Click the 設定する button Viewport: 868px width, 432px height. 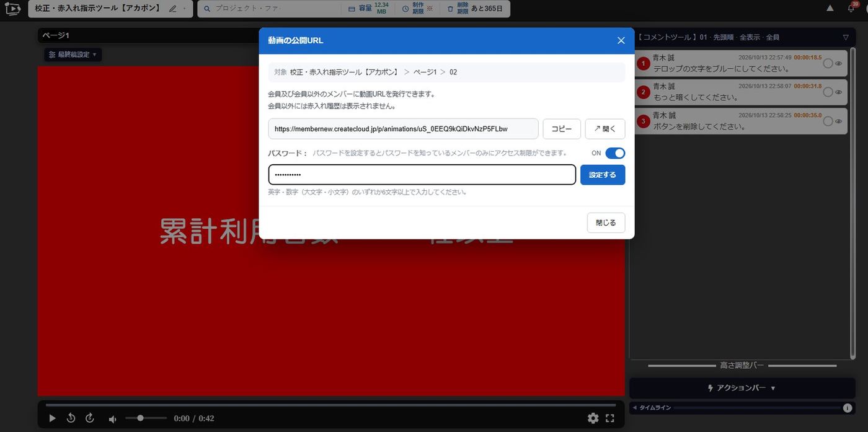pyautogui.click(x=603, y=175)
